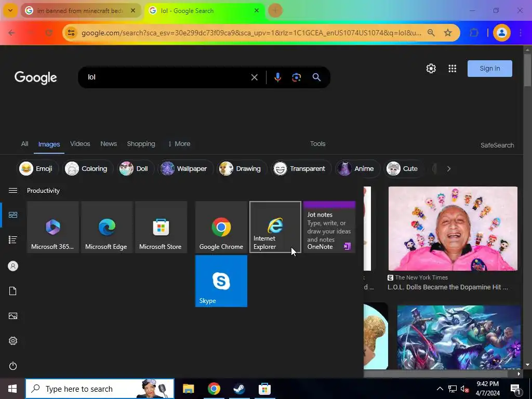The image size is (532, 399).
Task: Open File Explorer from the taskbar
Action: 188,389
